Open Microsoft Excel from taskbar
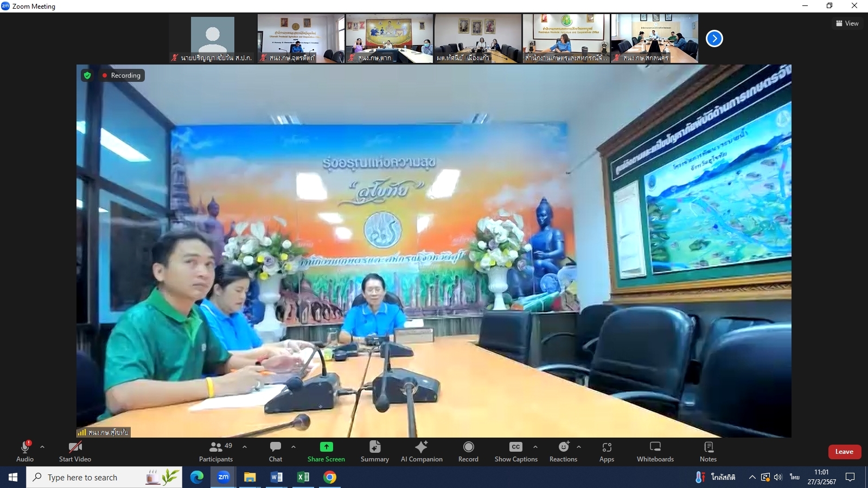Image resolution: width=868 pixels, height=488 pixels. point(303,477)
